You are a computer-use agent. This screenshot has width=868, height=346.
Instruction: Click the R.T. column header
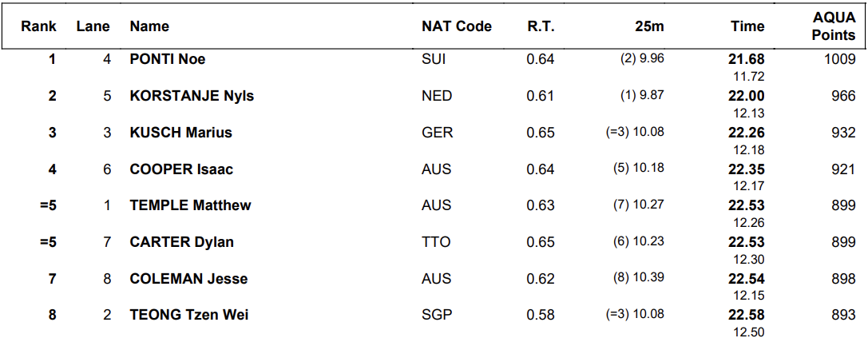pyautogui.click(x=541, y=26)
